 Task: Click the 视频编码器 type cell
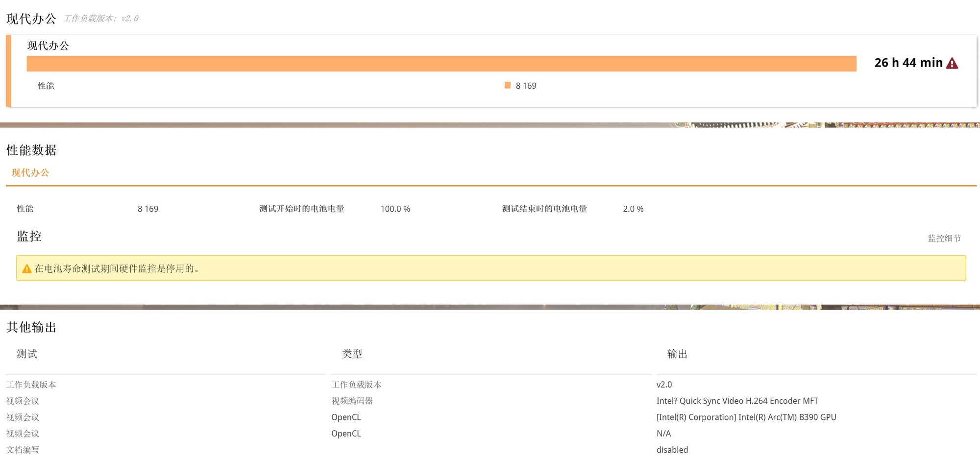(x=352, y=401)
